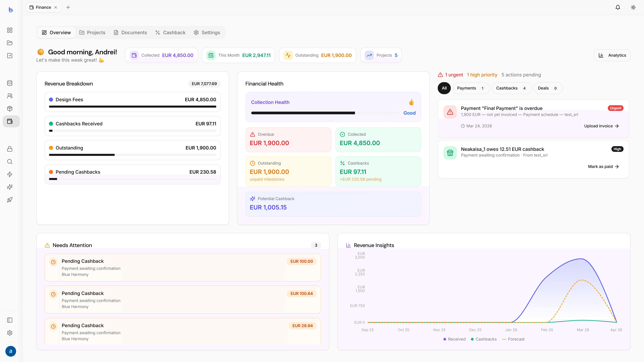This screenshot has height=362, width=644.
Task: Click Mark as paid link
Action: pyautogui.click(x=604, y=166)
